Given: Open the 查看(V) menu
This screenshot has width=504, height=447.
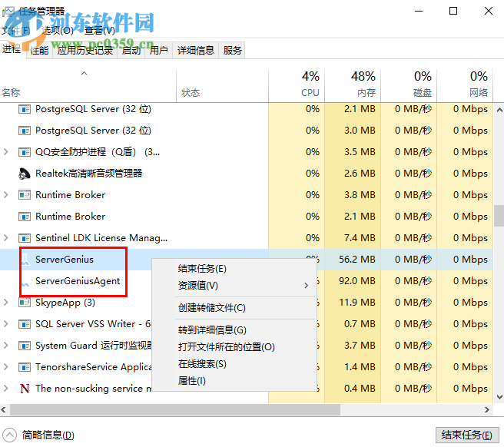Looking at the screenshot, I should tap(99, 31).
